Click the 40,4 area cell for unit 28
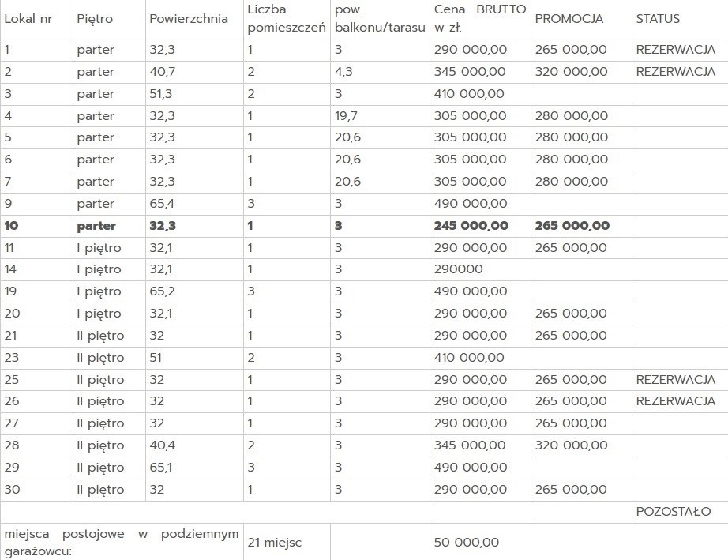 [162, 445]
